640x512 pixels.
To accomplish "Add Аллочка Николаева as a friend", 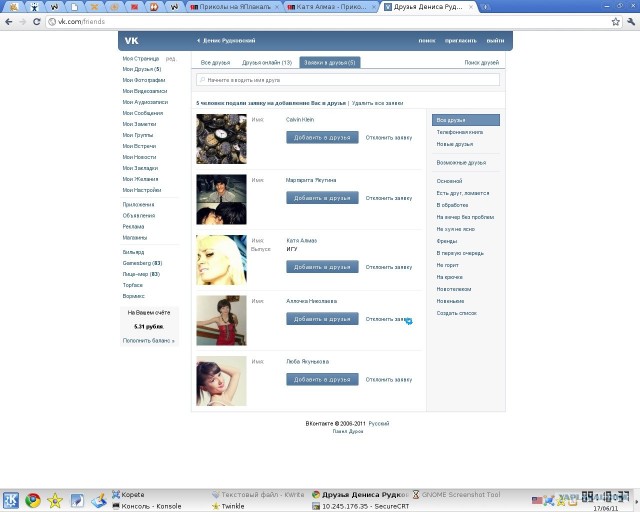I will 322,319.
